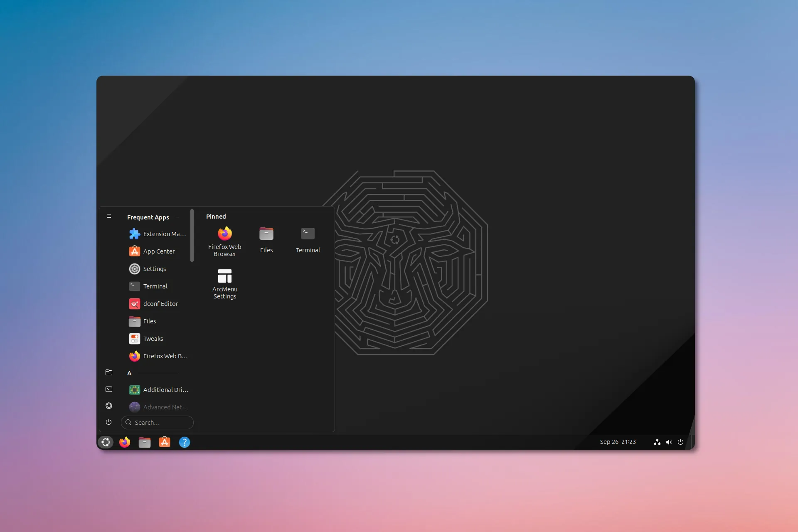798x532 pixels.
Task: Click the power icon in the system tray
Action: point(680,442)
